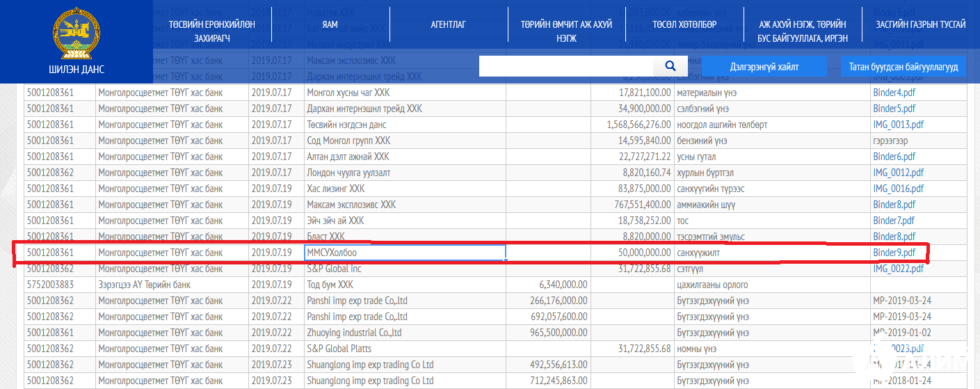The width and height of the screenshot is (980, 389).
Task: Select the Агентлаг menu item
Action: [448, 24]
